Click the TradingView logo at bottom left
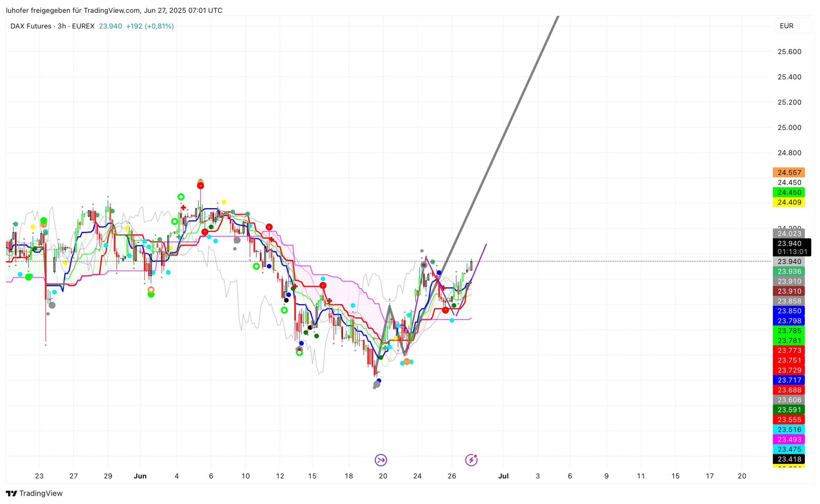 pyautogui.click(x=34, y=493)
